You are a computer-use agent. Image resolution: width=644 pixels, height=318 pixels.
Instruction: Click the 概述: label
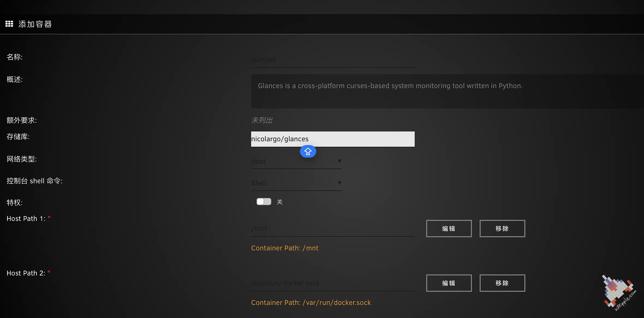(x=14, y=79)
